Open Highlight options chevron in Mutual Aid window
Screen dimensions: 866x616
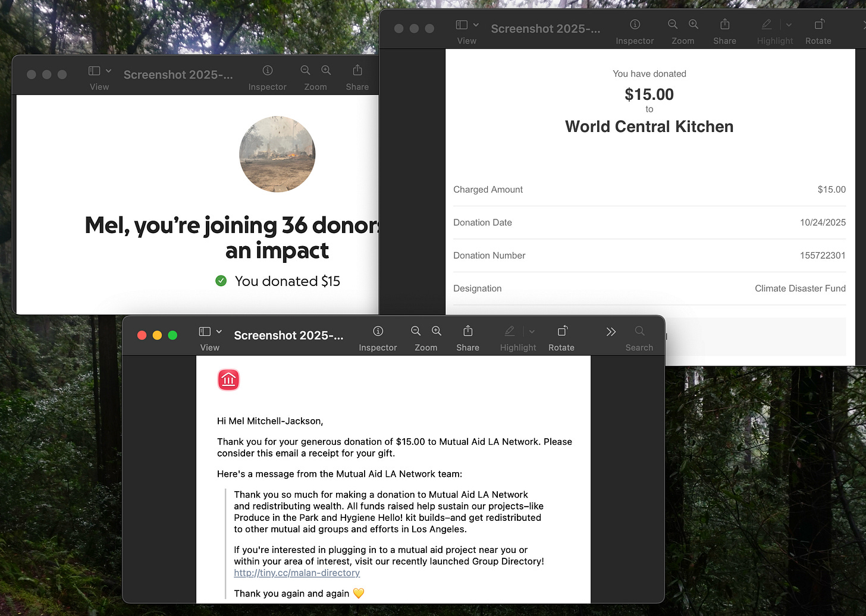[532, 332]
